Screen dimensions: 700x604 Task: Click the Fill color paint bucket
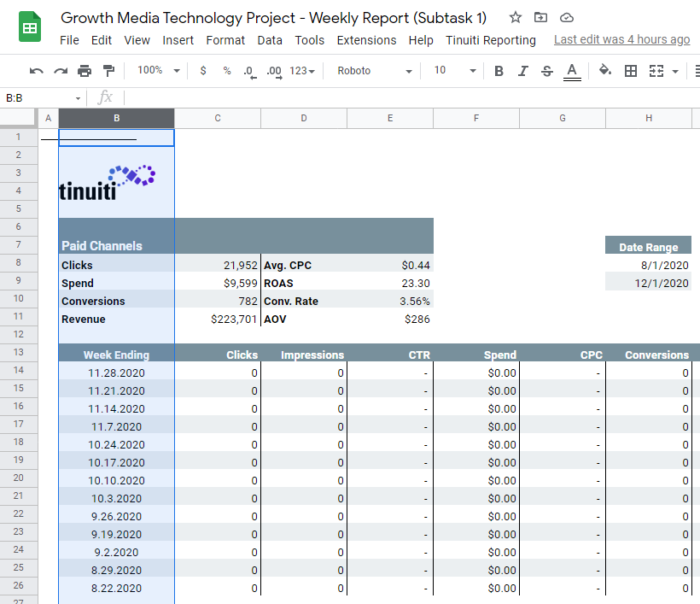click(605, 71)
